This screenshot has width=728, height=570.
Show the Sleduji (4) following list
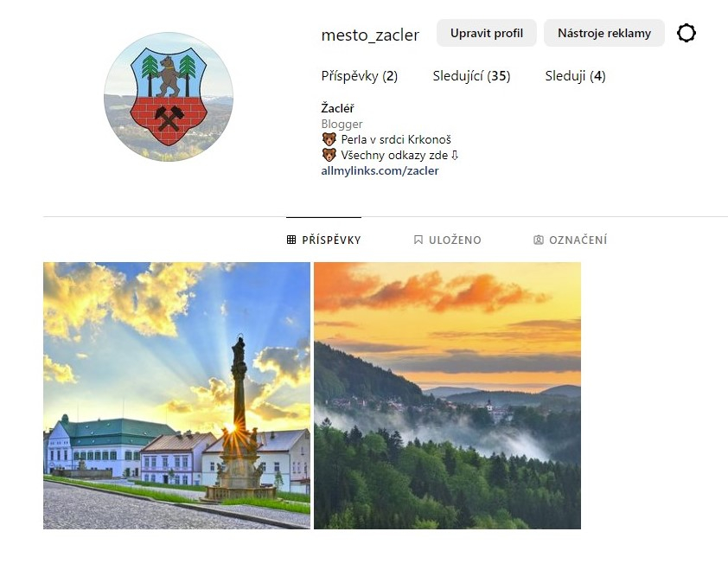(x=575, y=76)
